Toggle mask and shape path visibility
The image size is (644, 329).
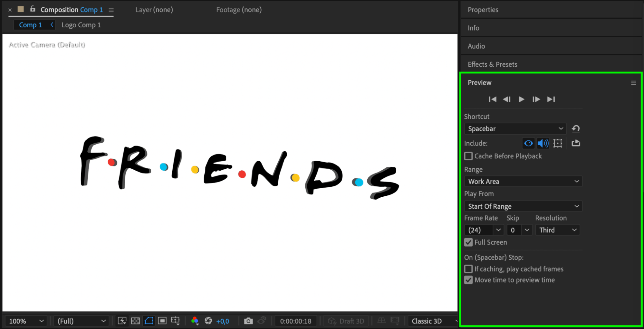pos(149,321)
